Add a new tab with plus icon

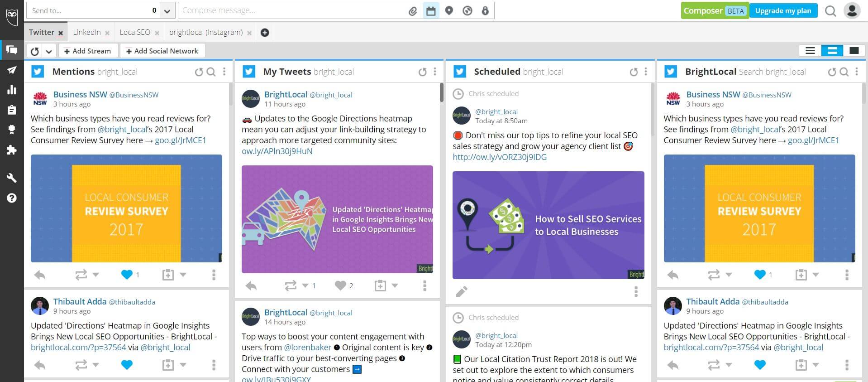coord(265,33)
